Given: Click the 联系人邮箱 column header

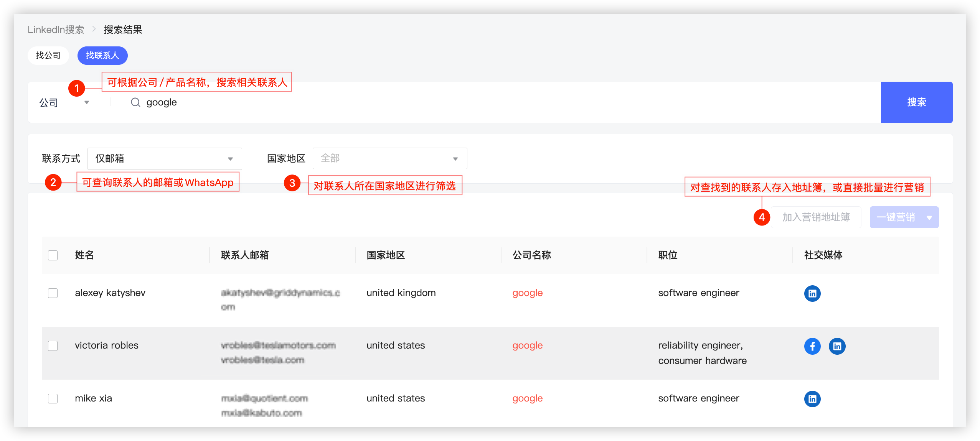Looking at the screenshot, I should click(245, 255).
